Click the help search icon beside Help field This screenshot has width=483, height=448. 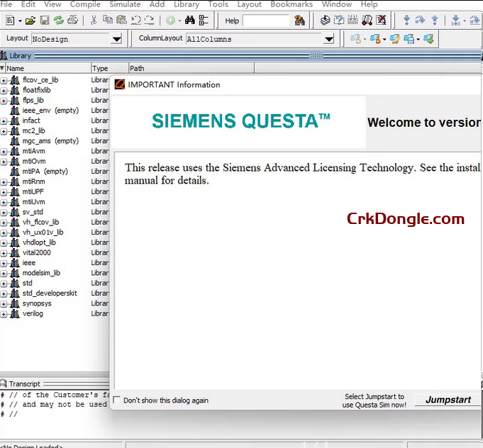click(299, 21)
